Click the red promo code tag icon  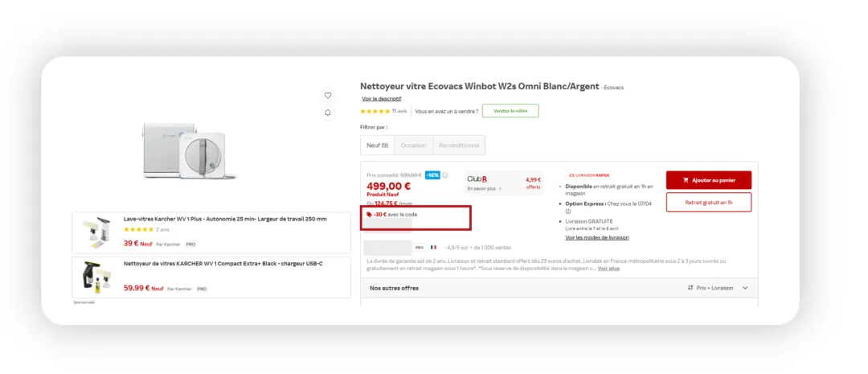pos(369,215)
